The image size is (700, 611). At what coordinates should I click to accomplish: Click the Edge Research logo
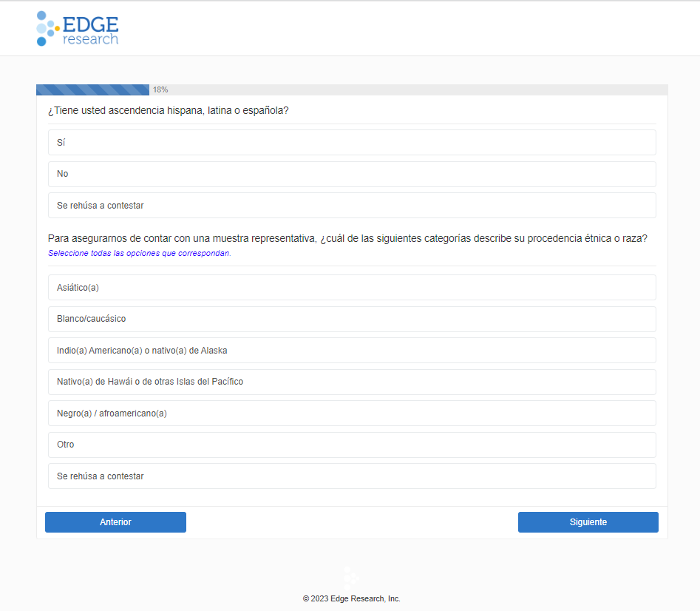[78, 29]
